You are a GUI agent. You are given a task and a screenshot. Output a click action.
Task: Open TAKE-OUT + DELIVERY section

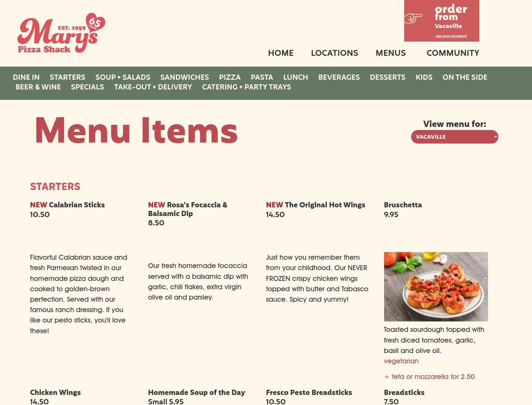153,87
